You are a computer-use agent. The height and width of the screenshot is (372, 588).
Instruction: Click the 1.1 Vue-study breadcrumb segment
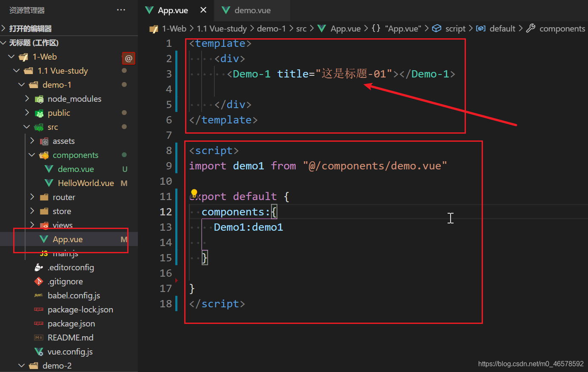222,29
